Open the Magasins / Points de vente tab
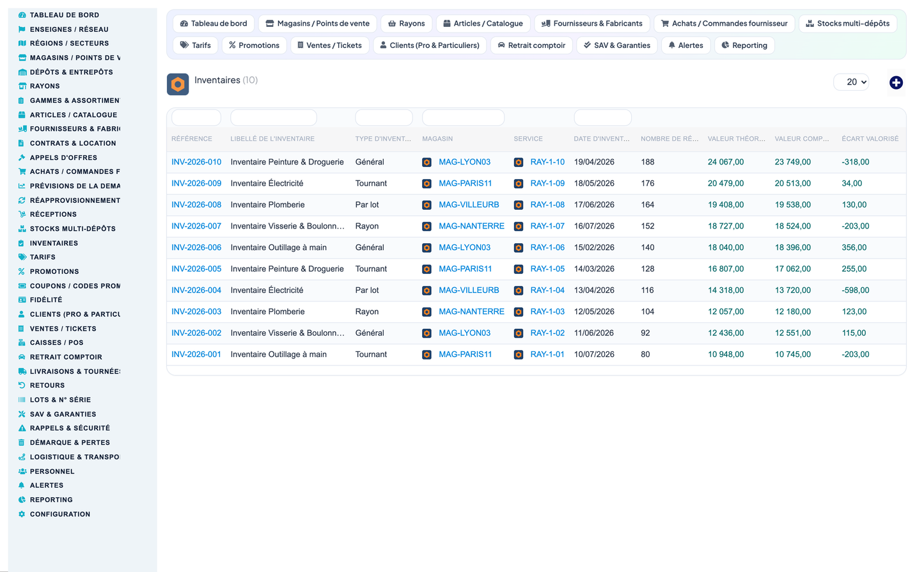 [x=318, y=24]
